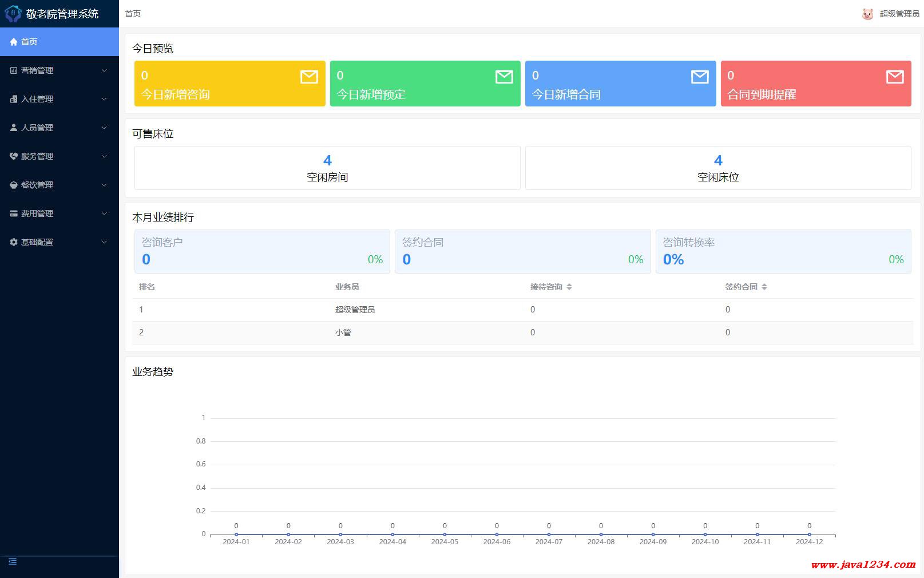Open the 人员管理 sidebar menu
Image resolution: width=924 pixels, height=578 pixels.
pos(60,128)
